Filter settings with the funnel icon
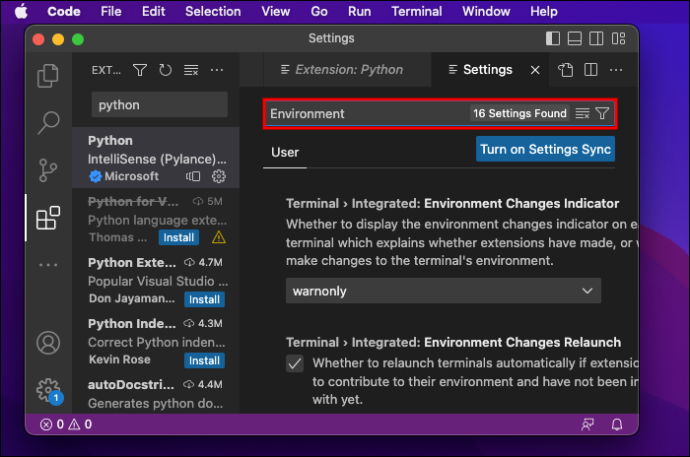Viewport: 690px width, 457px height. coord(602,113)
